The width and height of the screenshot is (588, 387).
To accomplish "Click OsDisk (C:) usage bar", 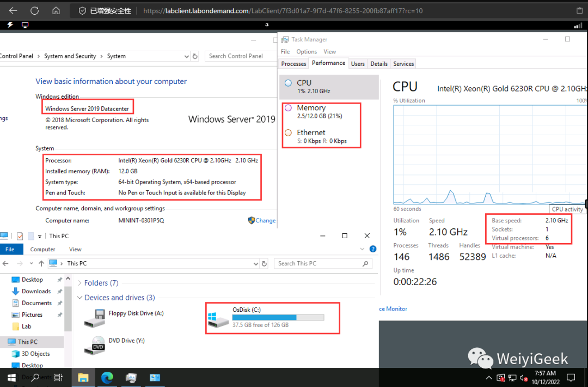I will pos(278,318).
